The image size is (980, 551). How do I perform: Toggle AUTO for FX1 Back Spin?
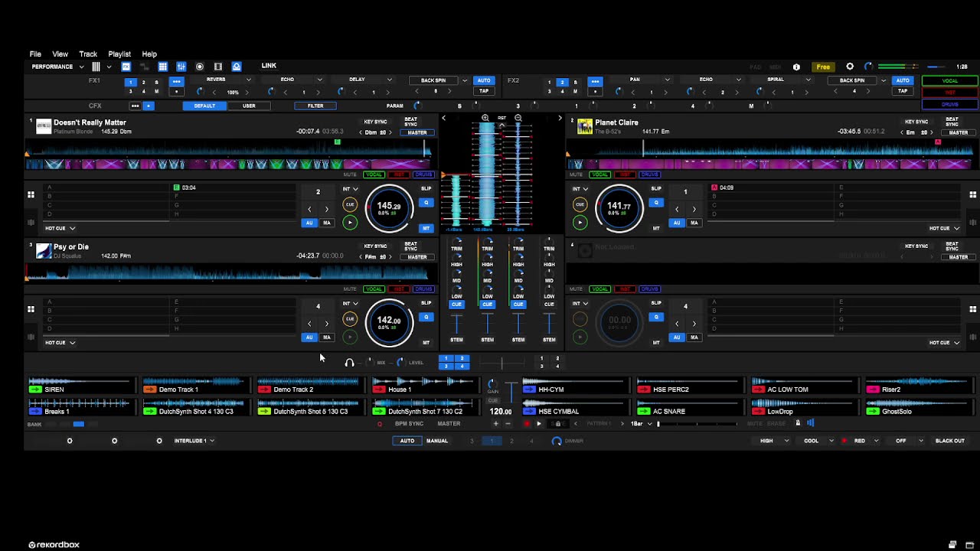pyautogui.click(x=484, y=80)
